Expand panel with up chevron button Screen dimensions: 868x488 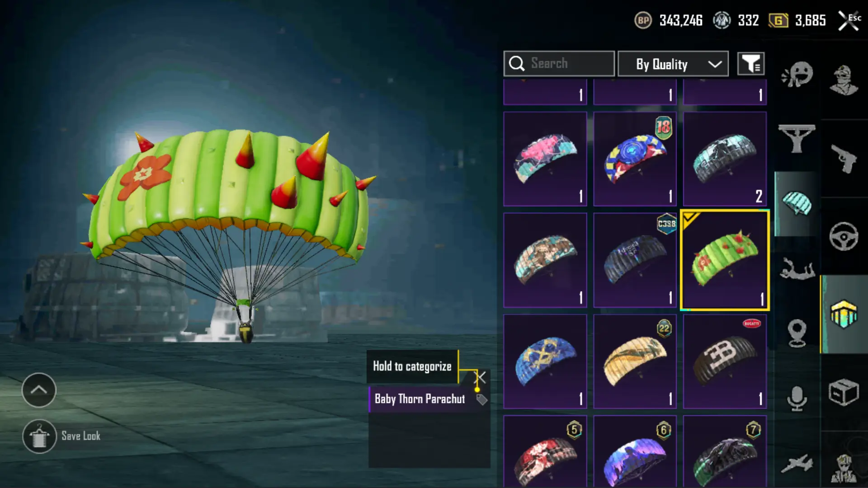tap(39, 390)
